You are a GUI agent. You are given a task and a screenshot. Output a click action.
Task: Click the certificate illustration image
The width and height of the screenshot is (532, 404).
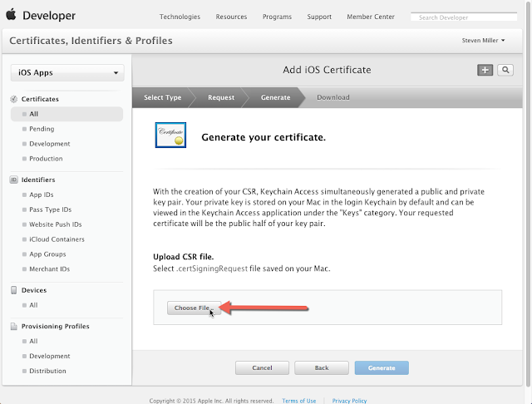point(170,135)
